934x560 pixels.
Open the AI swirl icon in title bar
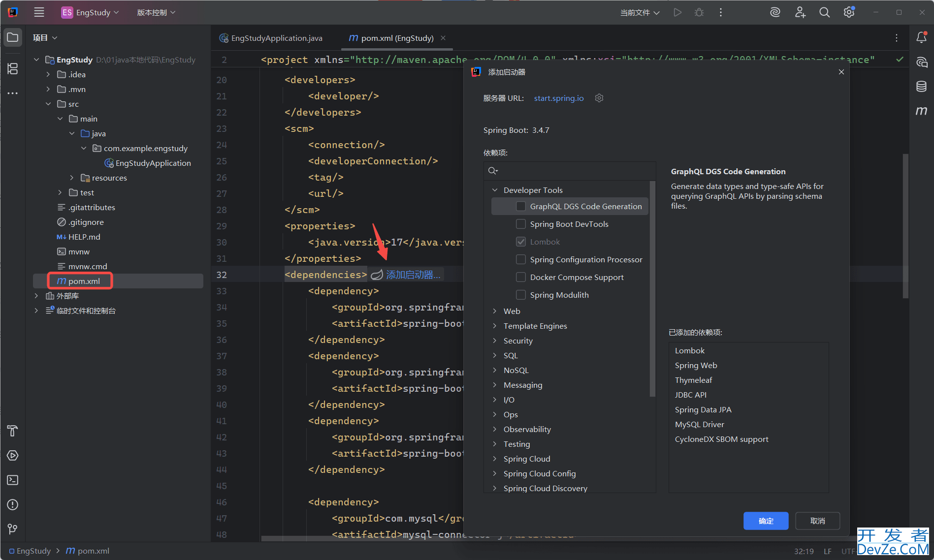pos(775,12)
